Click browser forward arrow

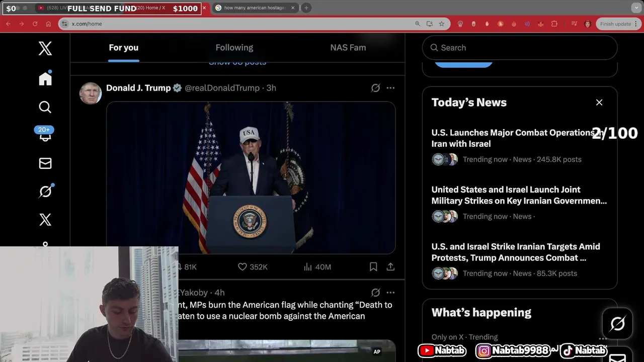[x=22, y=24]
